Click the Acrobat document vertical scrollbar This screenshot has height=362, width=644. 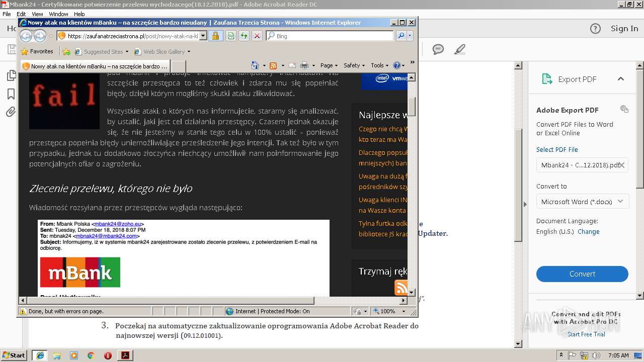point(519,185)
